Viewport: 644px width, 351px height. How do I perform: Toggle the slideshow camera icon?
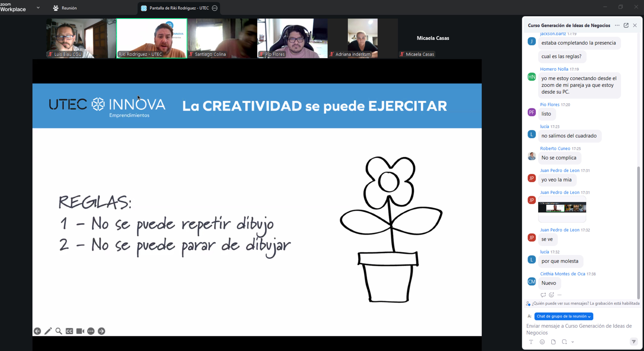click(x=80, y=331)
